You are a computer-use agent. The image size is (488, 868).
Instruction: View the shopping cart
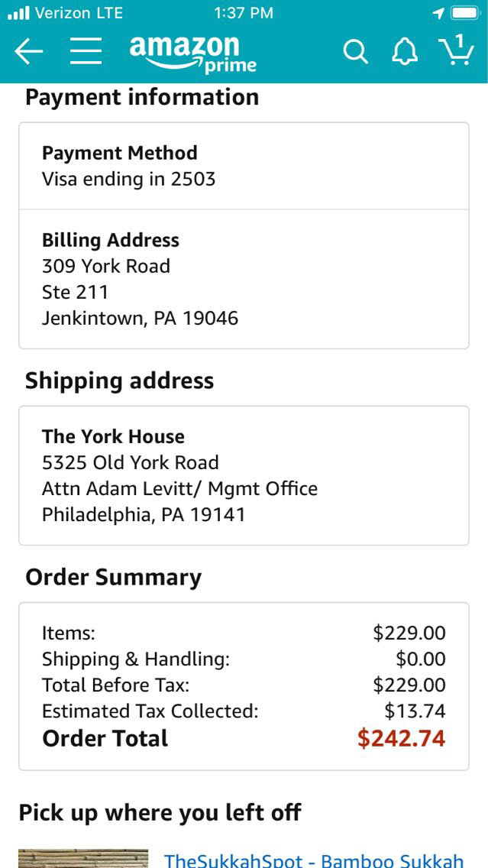click(456, 50)
